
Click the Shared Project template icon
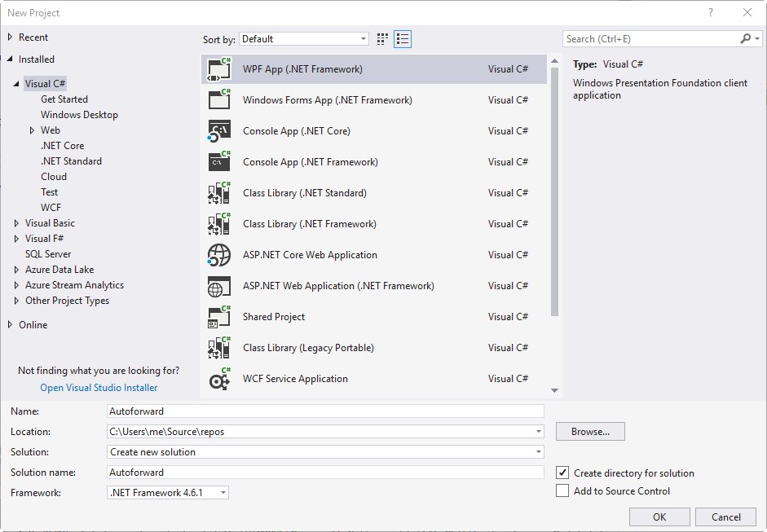[219, 317]
